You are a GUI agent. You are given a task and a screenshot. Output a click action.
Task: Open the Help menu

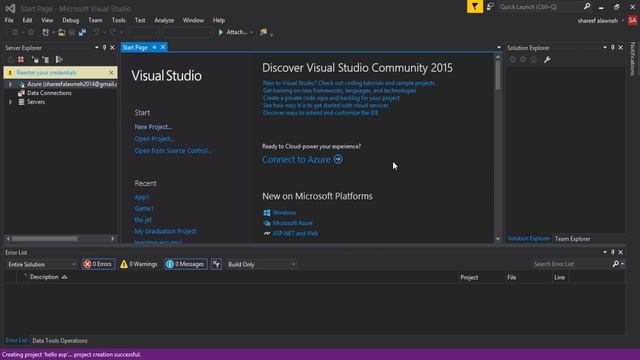pos(219,20)
